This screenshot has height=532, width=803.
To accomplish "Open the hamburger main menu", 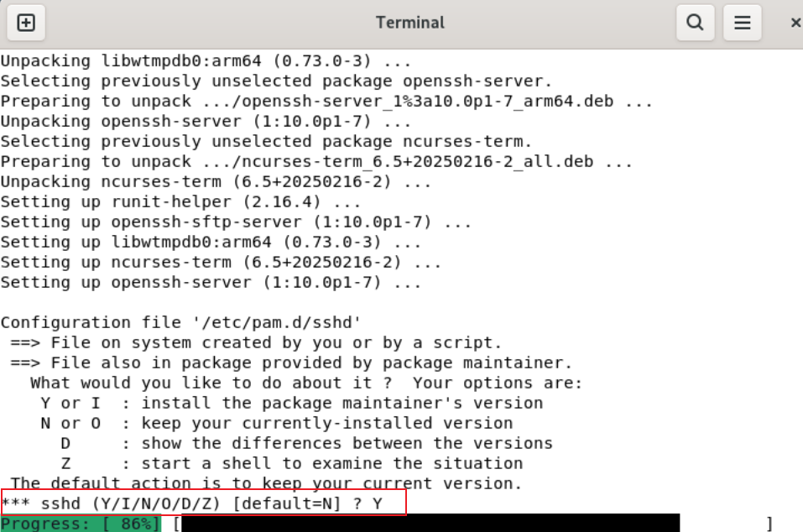I will [x=742, y=23].
